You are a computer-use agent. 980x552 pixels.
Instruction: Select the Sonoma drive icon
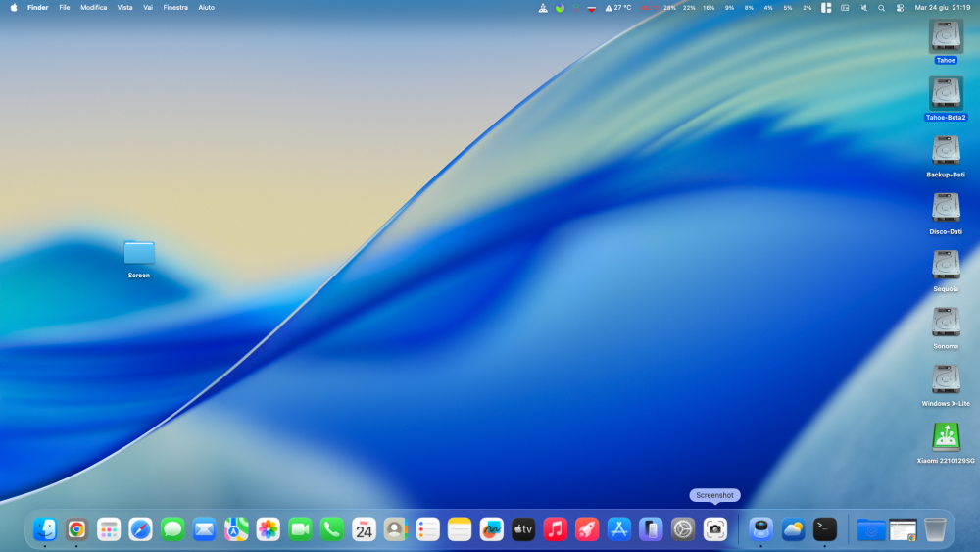point(946,322)
